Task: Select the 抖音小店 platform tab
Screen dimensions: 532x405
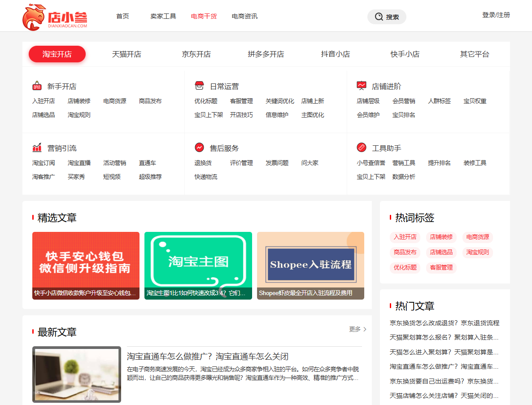Action: click(x=336, y=54)
